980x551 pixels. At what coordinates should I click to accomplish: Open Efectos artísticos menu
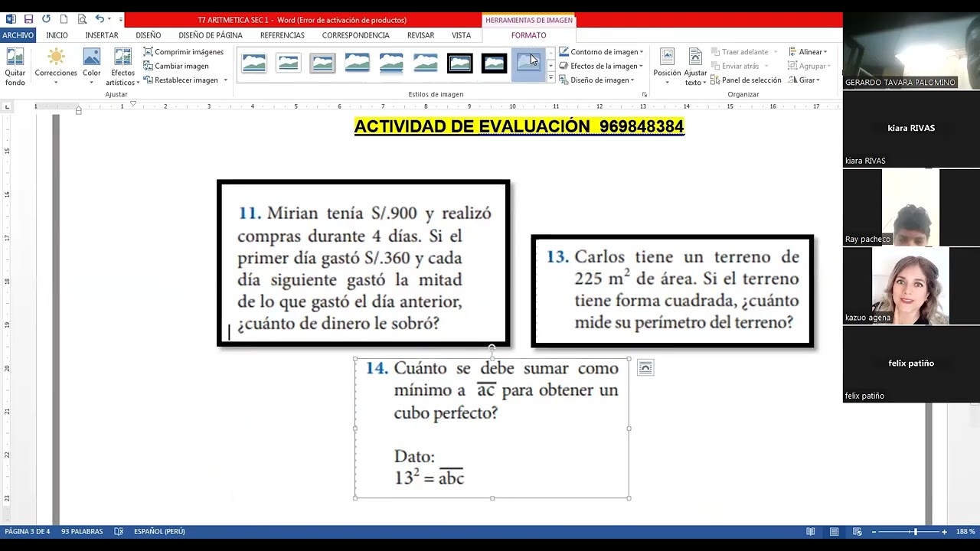coord(122,67)
